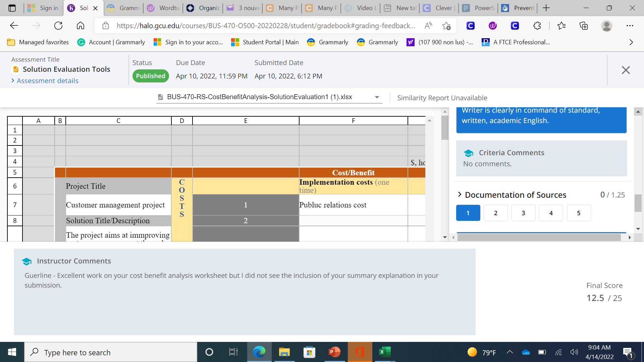644x362 pixels.
Task: Add this page to favorites
Action: [446, 25]
